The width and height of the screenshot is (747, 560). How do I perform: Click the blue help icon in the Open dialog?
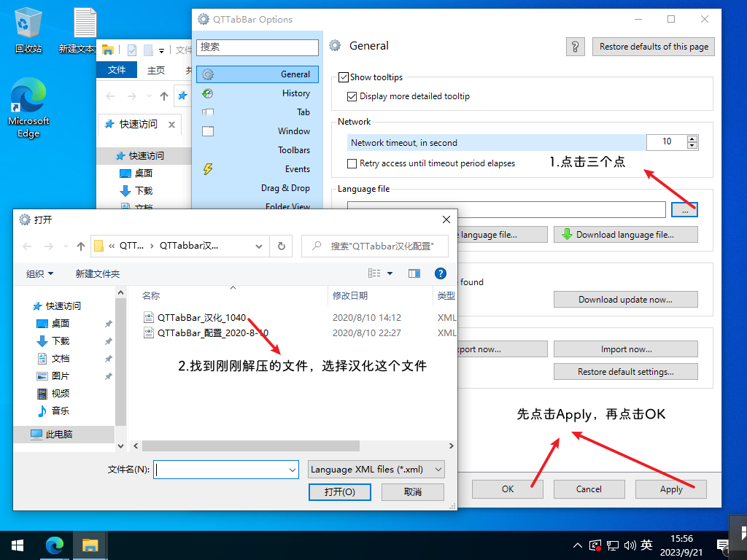pos(440,273)
